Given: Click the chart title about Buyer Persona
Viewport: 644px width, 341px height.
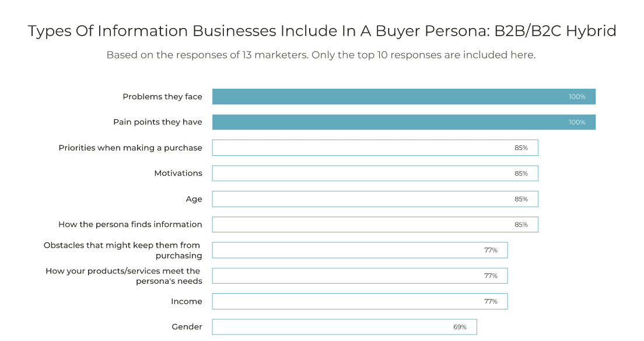Looking at the screenshot, I should 322,32.
